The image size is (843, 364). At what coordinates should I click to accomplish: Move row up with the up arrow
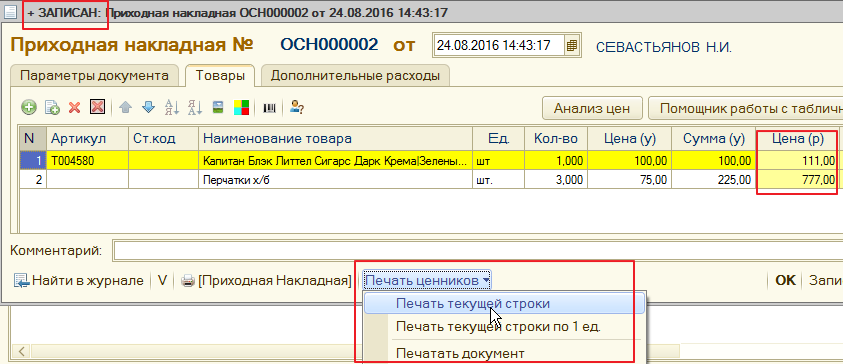tap(125, 107)
